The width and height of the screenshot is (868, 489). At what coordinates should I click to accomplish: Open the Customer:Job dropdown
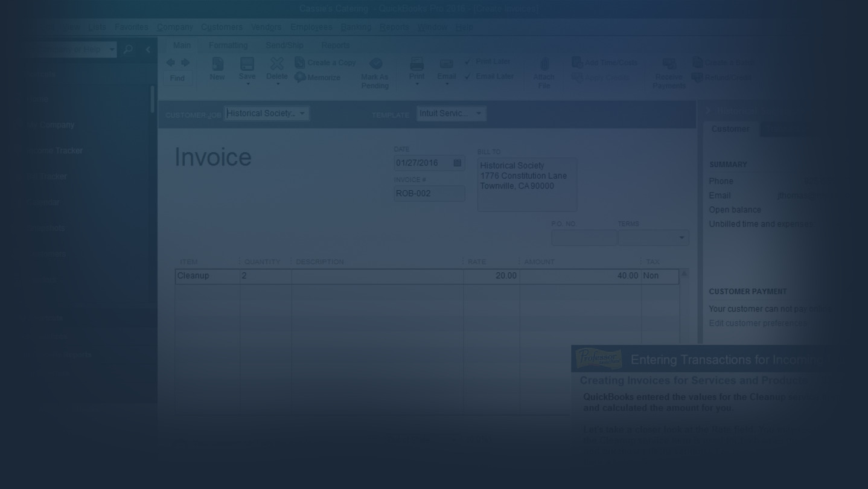pyautogui.click(x=302, y=113)
